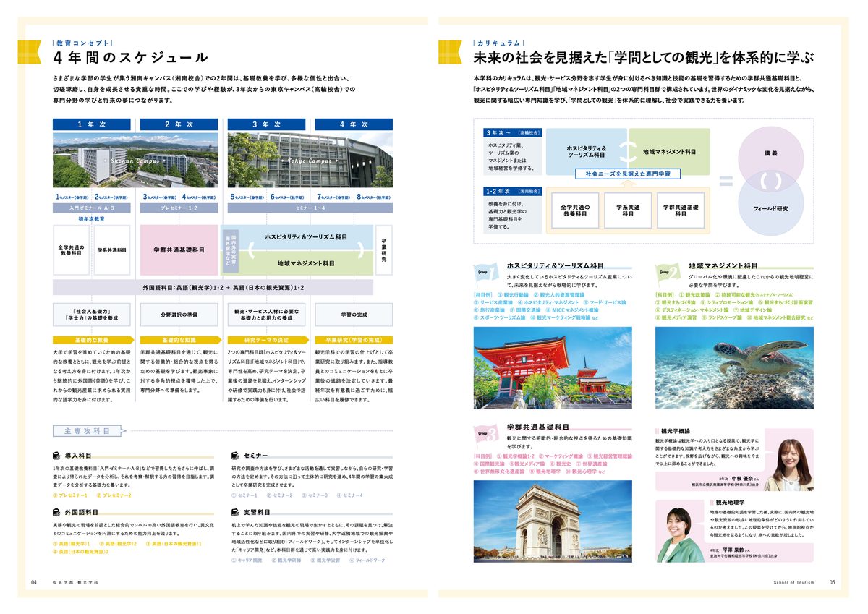This screenshot has height=614, width=868.
Task: Click the 教育コンセプト header label
Action: click(81, 43)
